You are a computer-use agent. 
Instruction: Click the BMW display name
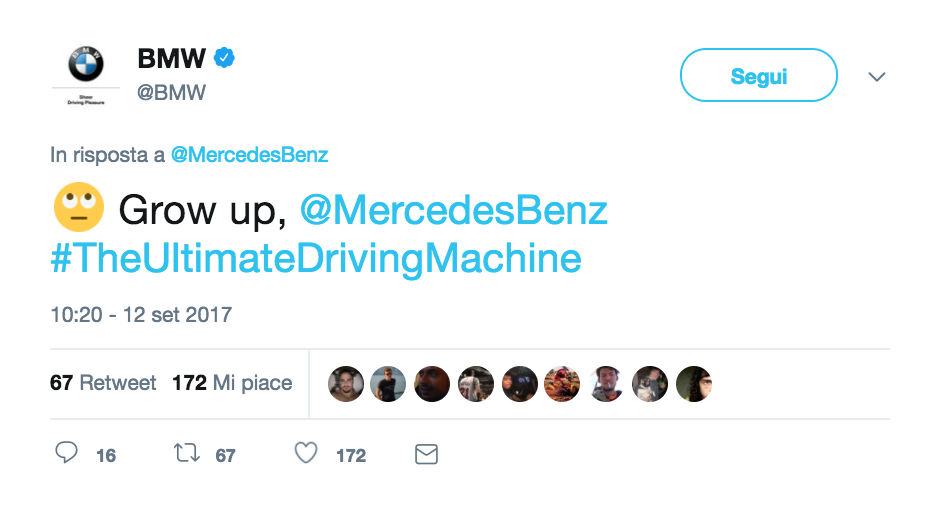coord(171,59)
